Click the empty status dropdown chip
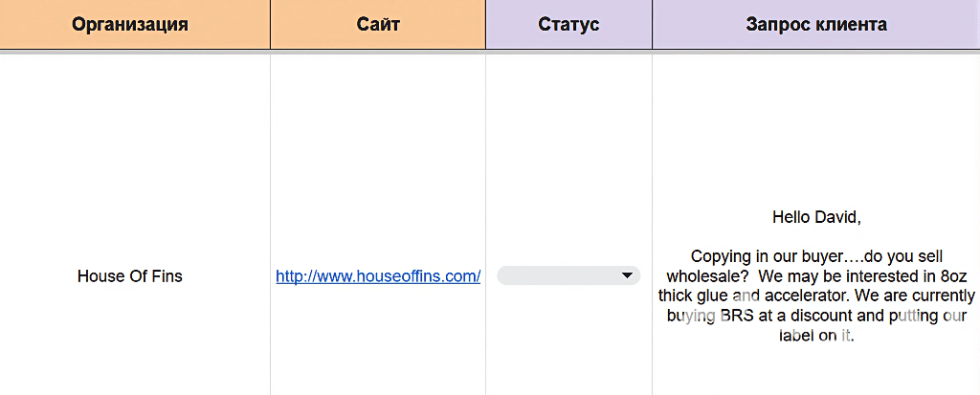The width and height of the screenshot is (980, 395). click(560, 276)
